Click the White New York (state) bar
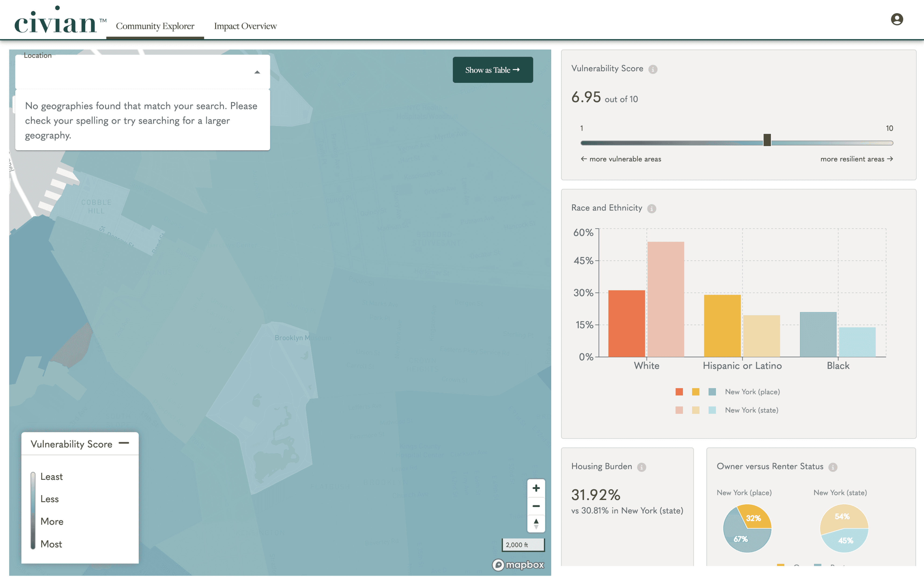Screen dimensions: 924x577 (x=665, y=299)
